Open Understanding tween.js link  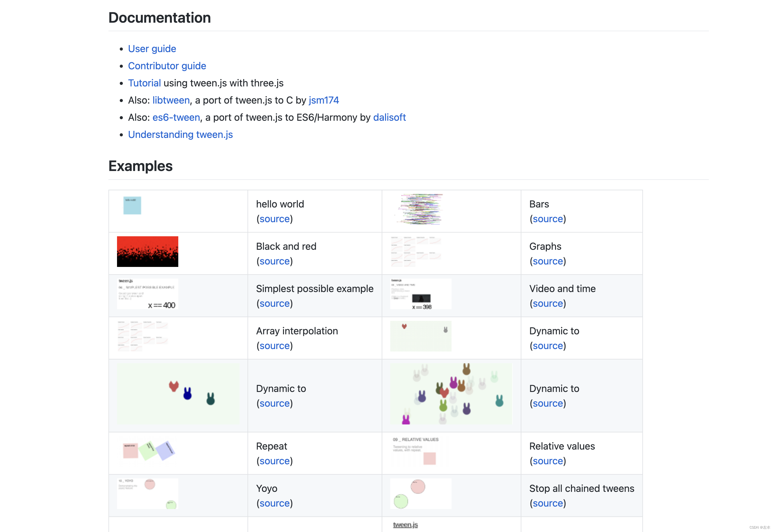180,135
